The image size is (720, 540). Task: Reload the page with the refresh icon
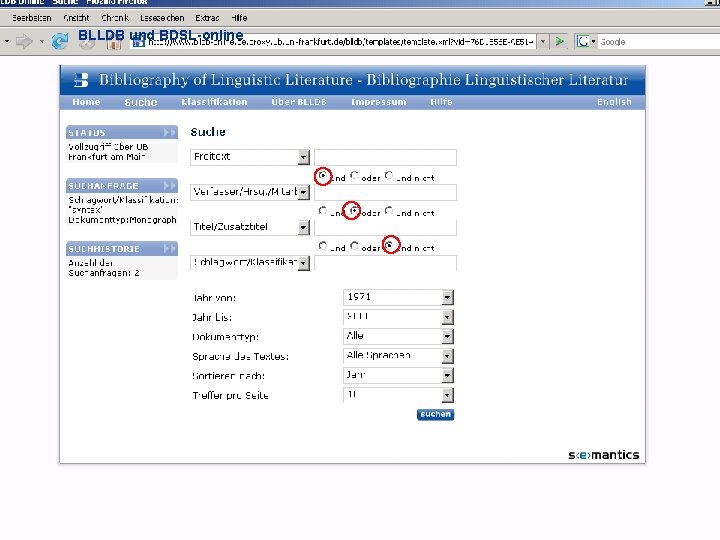coord(60,42)
